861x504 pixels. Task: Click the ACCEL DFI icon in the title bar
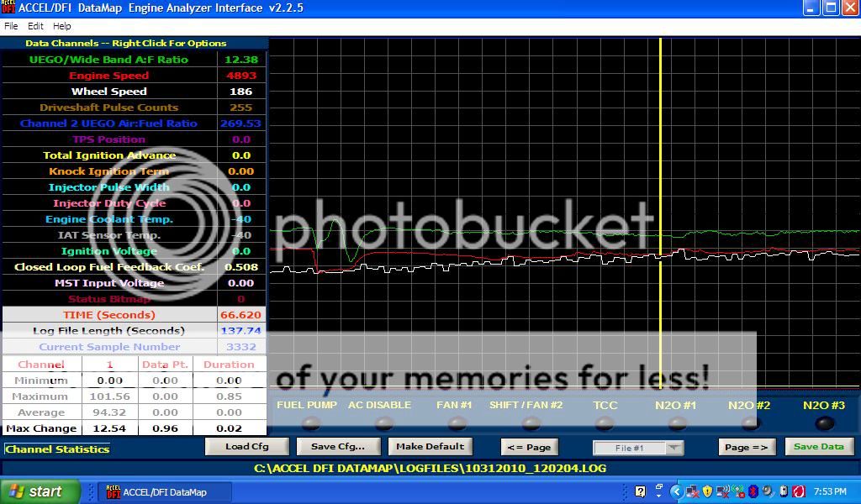pos(8,7)
